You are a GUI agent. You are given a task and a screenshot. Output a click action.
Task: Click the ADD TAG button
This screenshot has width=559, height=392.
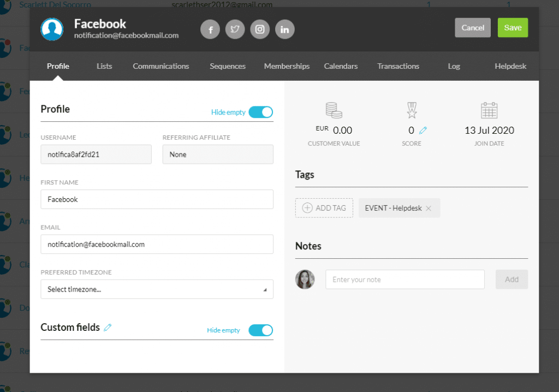[324, 208]
